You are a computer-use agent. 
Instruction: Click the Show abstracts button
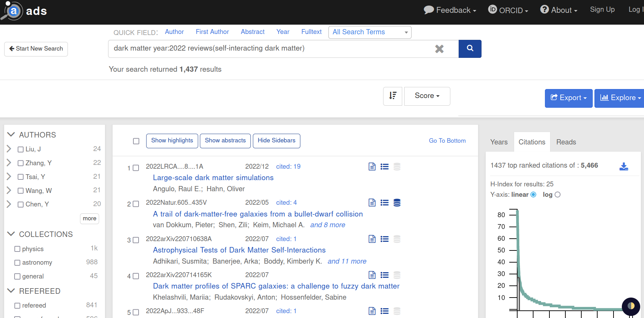point(225,141)
